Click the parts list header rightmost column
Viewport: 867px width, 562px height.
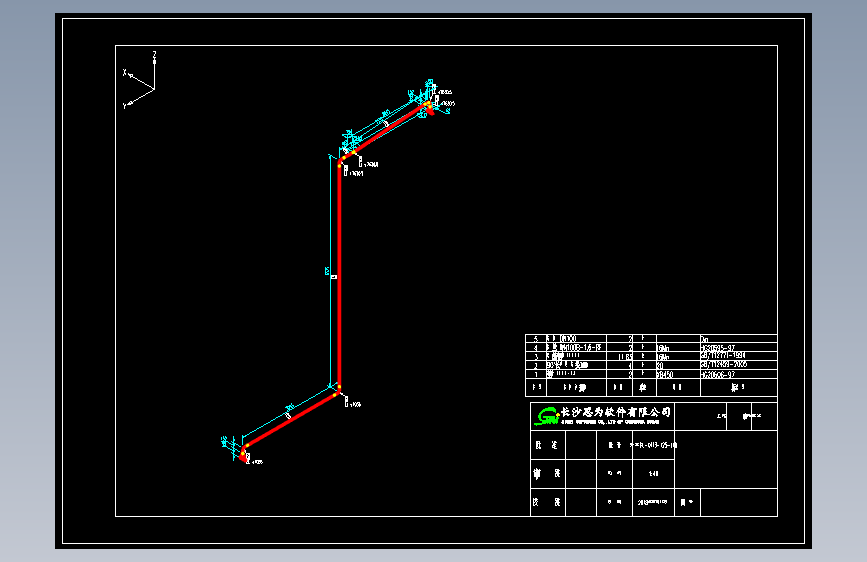(738, 388)
